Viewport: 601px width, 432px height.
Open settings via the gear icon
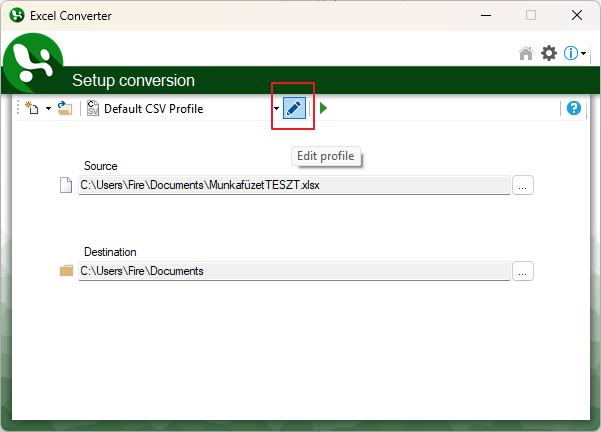(548, 53)
